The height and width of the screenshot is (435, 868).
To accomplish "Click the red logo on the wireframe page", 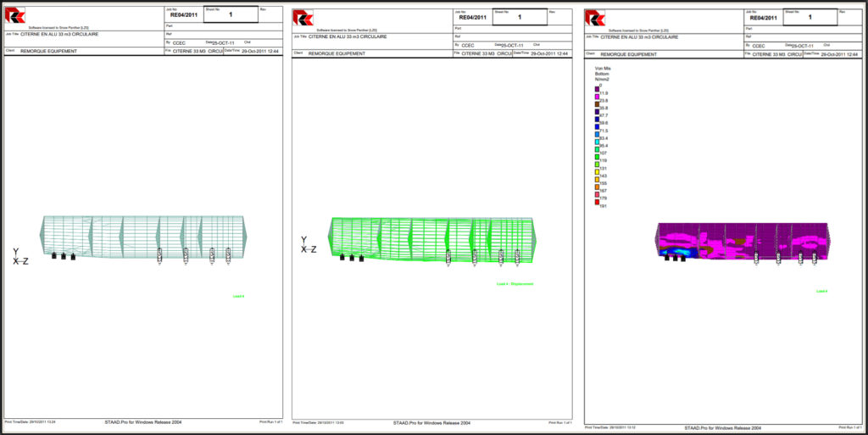I will pyautogui.click(x=15, y=16).
